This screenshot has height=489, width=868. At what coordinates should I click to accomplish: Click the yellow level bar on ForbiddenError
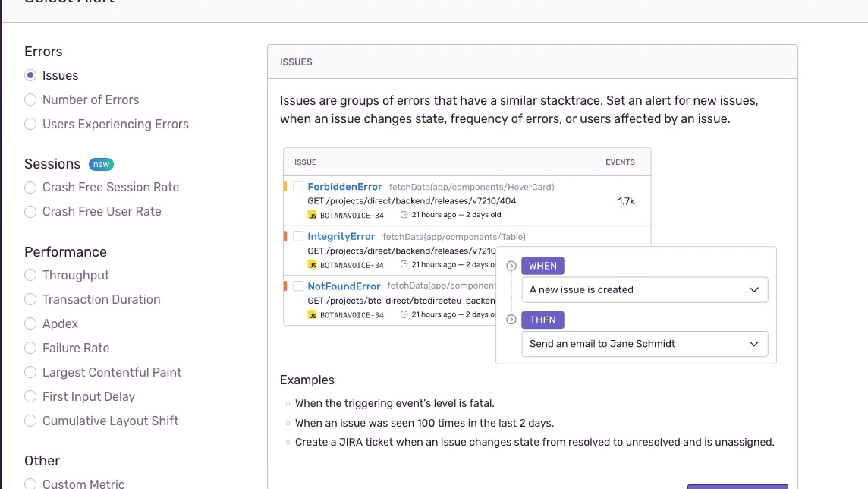pyautogui.click(x=285, y=187)
